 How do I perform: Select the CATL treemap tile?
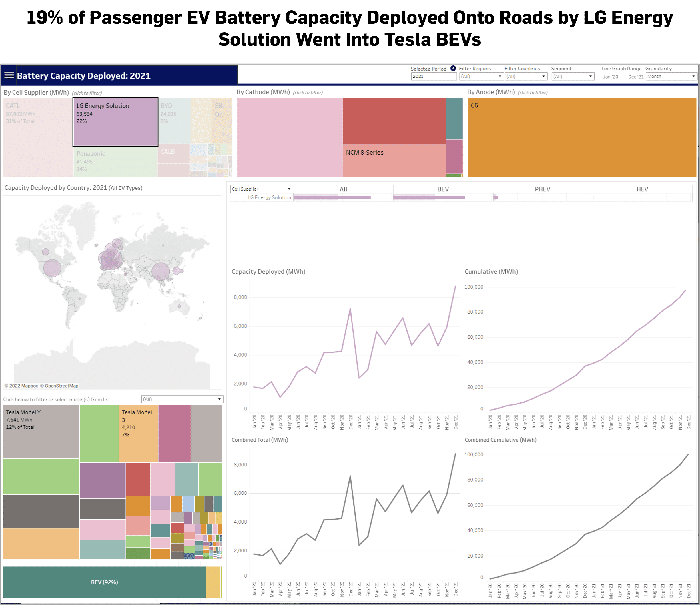pos(38,137)
